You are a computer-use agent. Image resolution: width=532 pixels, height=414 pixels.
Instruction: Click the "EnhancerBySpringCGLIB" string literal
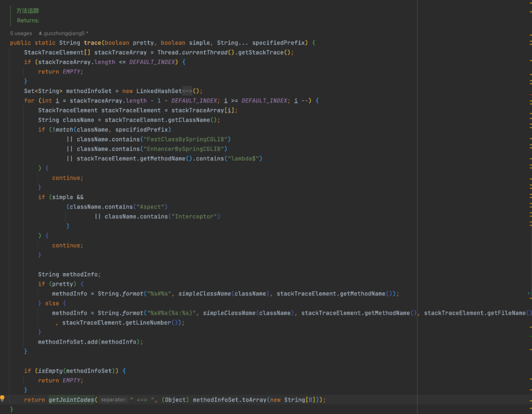[x=184, y=149]
